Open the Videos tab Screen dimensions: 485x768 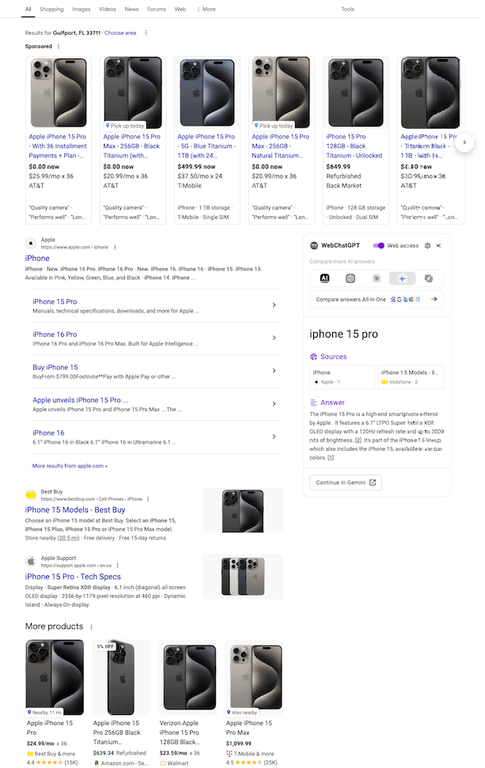click(107, 9)
